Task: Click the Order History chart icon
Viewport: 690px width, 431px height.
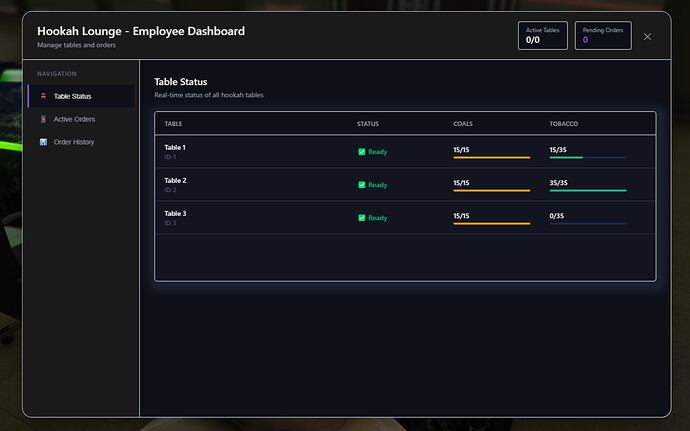Action: [x=43, y=142]
